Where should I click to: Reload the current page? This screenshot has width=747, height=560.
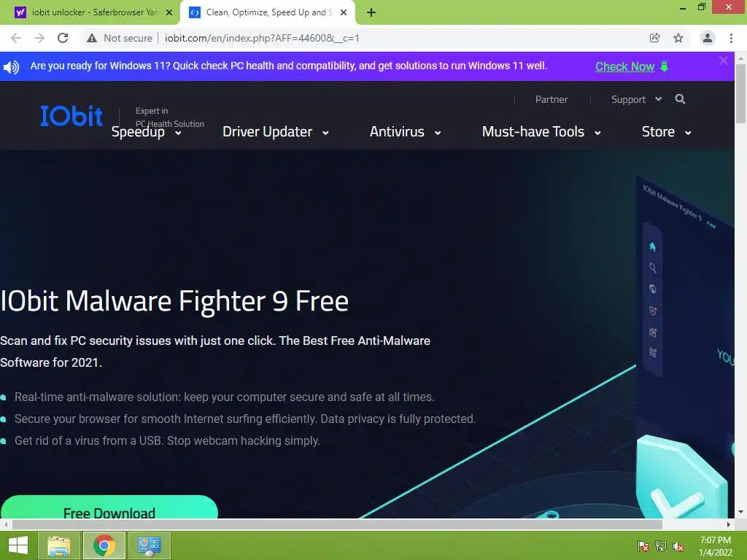[63, 38]
